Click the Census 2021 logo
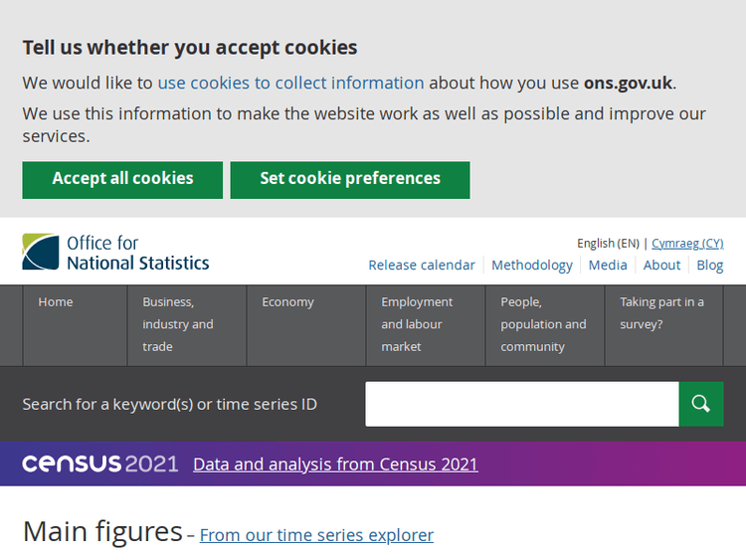The width and height of the screenshot is (746, 560). point(99,464)
